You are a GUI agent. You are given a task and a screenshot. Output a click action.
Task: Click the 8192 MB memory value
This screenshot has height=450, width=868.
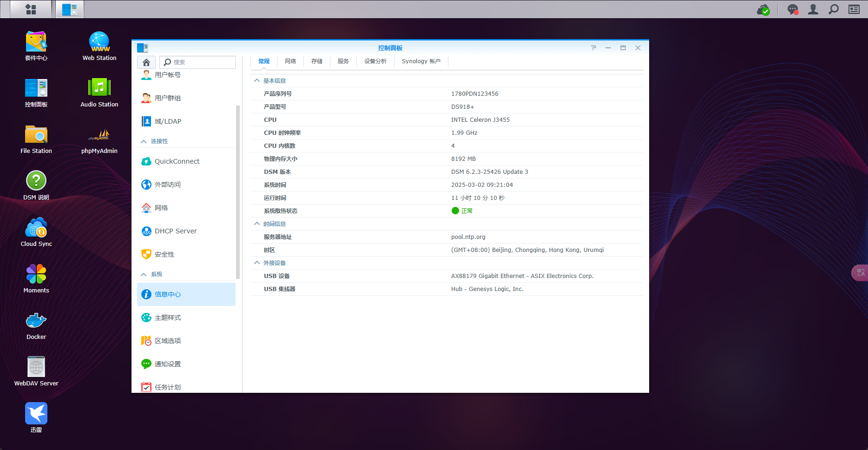(x=464, y=159)
